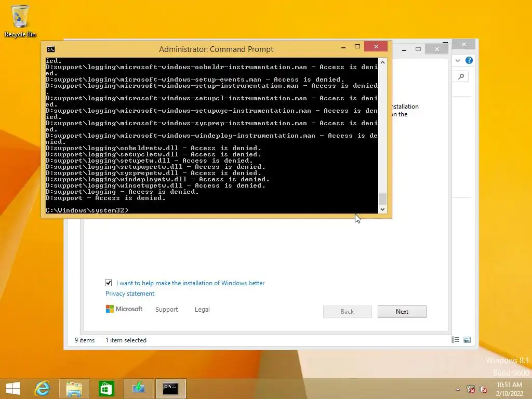Expand the Explorer ribbon chevron
The width and height of the screenshot is (532, 399).
(458, 60)
